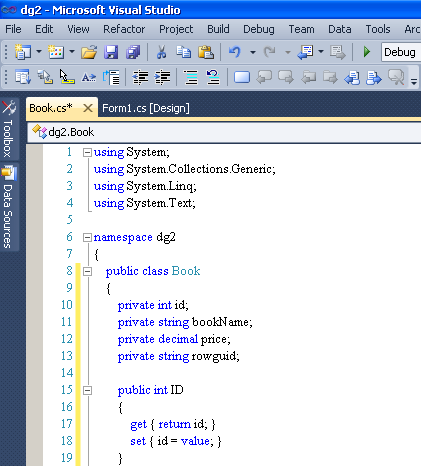426x466 pixels.
Task: Collapse the public class Book block
Action: point(87,271)
